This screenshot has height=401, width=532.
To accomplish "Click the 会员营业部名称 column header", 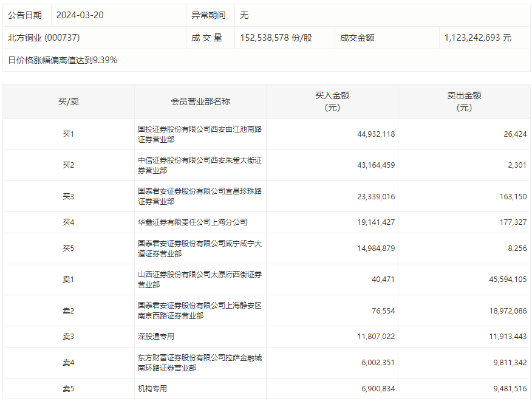I will (x=200, y=101).
